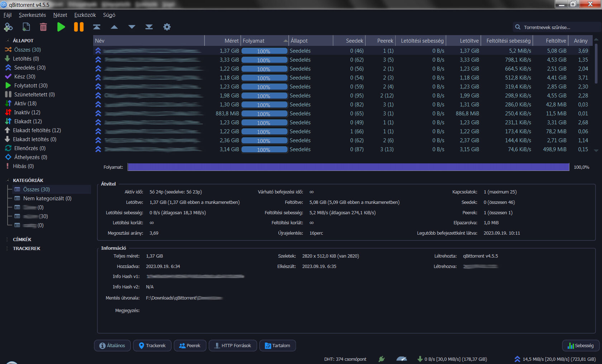
Task: Move torrent to top of queue
Action: coord(97,27)
